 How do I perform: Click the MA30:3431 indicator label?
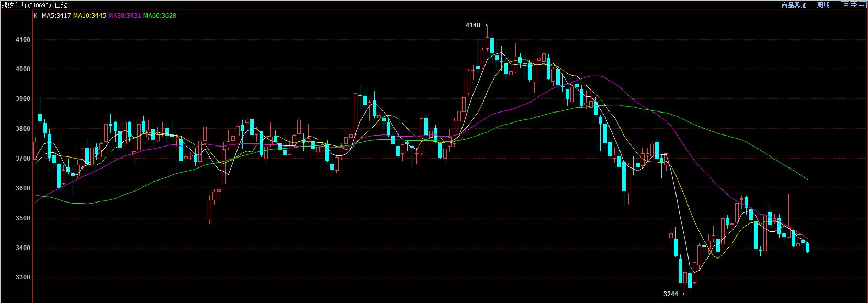click(x=125, y=16)
